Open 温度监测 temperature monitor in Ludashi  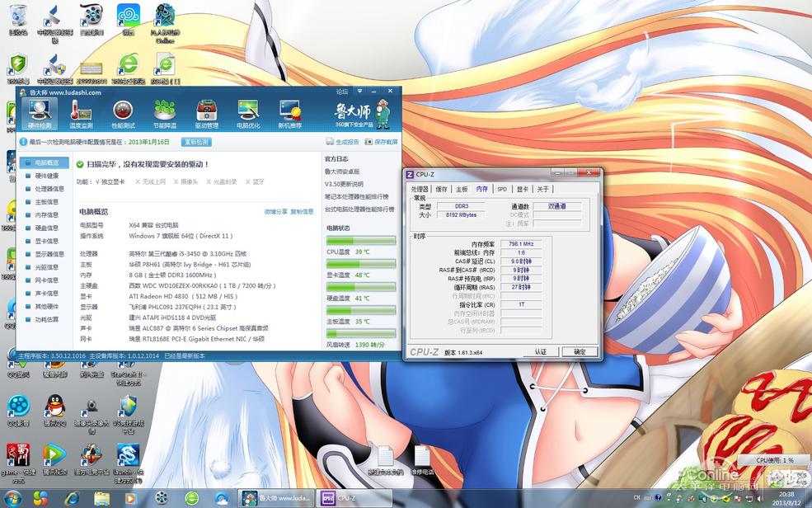pos(81,114)
